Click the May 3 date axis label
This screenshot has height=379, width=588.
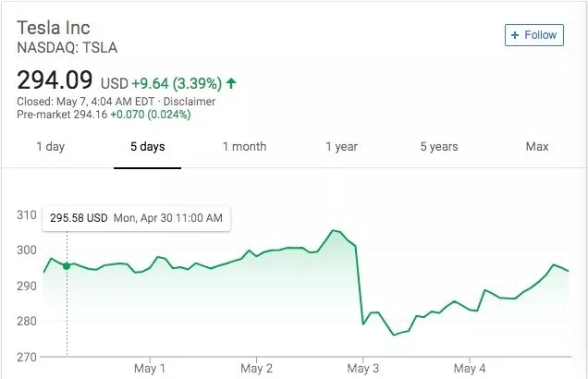tap(363, 368)
